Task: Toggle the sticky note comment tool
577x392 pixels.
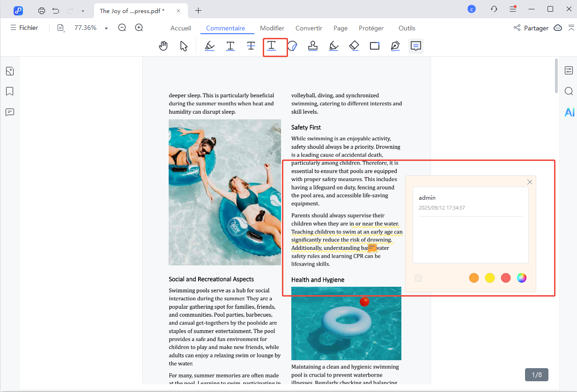Action: pos(416,46)
